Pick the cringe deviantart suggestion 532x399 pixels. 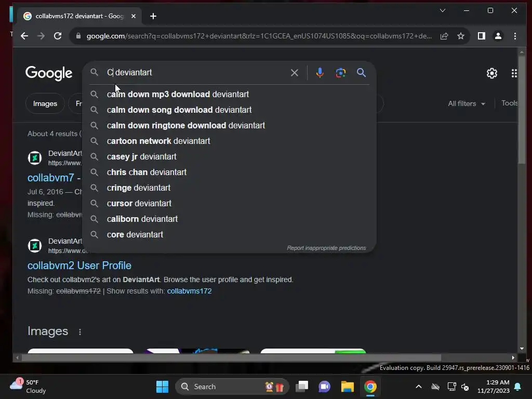click(229, 188)
